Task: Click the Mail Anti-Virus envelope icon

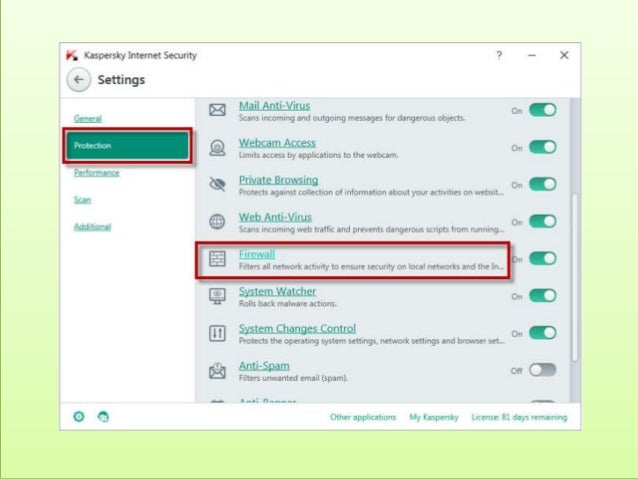Action: 217,110
